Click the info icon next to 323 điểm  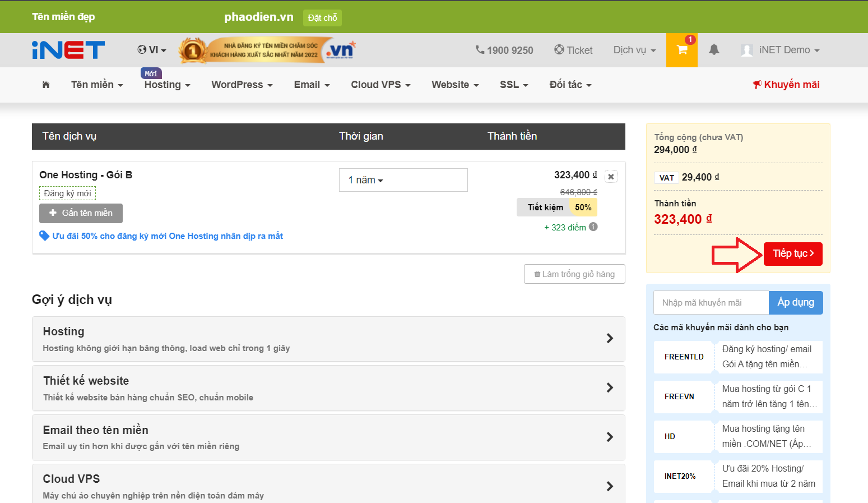point(593,227)
